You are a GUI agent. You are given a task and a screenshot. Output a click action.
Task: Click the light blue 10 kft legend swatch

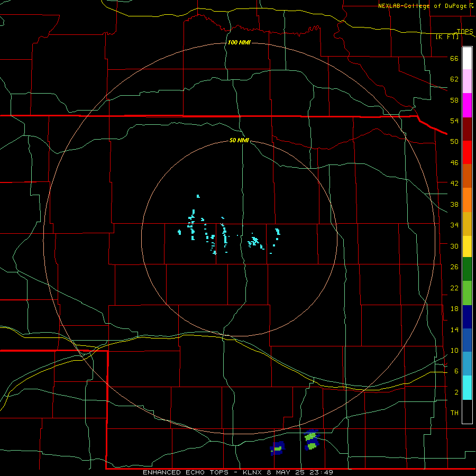pyautogui.click(x=467, y=364)
